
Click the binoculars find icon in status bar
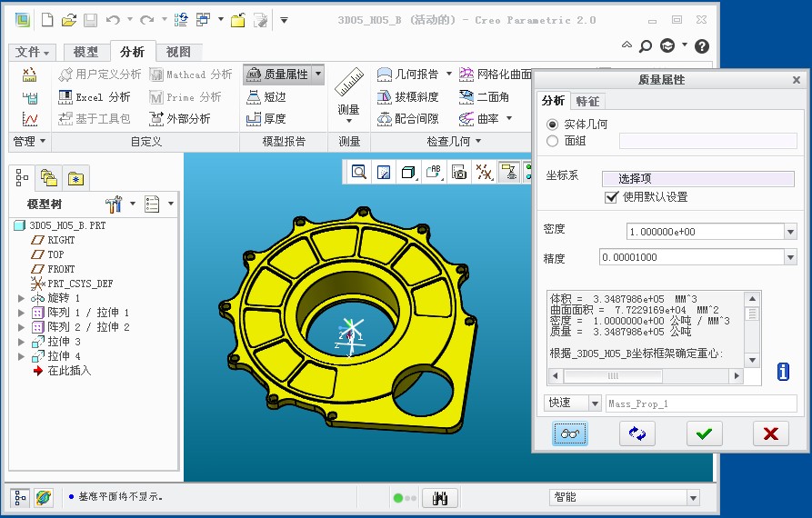pyautogui.click(x=441, y=498)
